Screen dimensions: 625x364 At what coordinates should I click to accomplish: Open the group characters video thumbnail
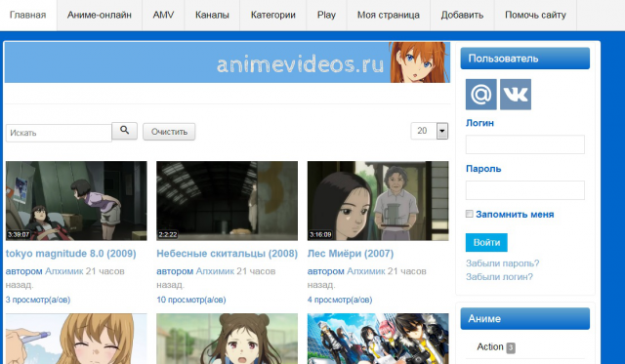coord(378,339)
